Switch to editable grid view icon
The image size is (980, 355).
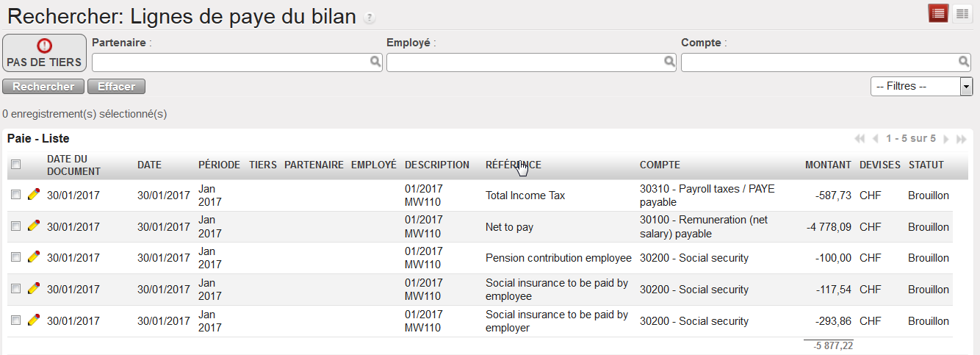coord(962,13)
